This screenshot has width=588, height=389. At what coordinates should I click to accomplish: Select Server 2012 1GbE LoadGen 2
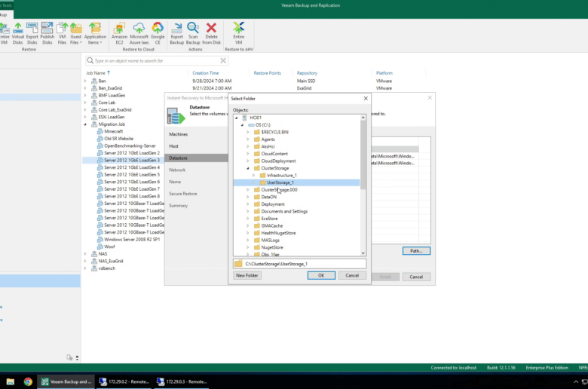(132, 153)
